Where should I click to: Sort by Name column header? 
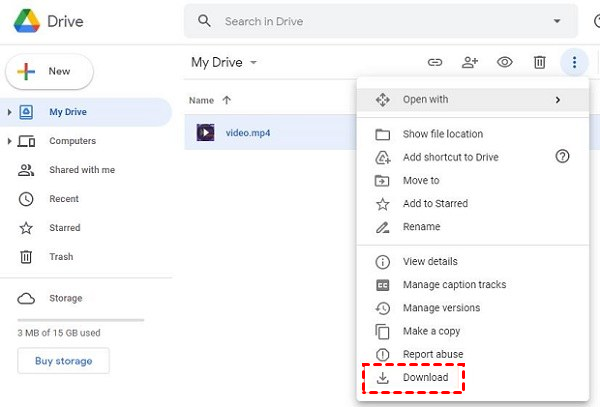[202, 100]
